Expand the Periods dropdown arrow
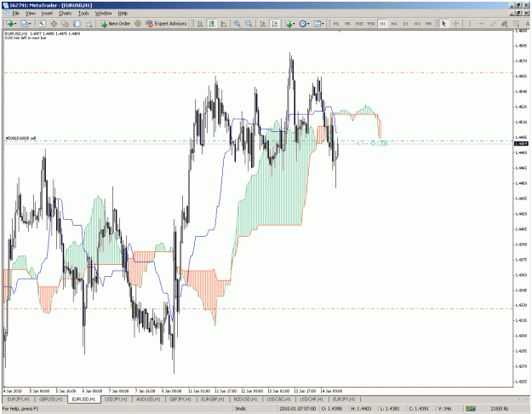 click(x=308, y=24)
